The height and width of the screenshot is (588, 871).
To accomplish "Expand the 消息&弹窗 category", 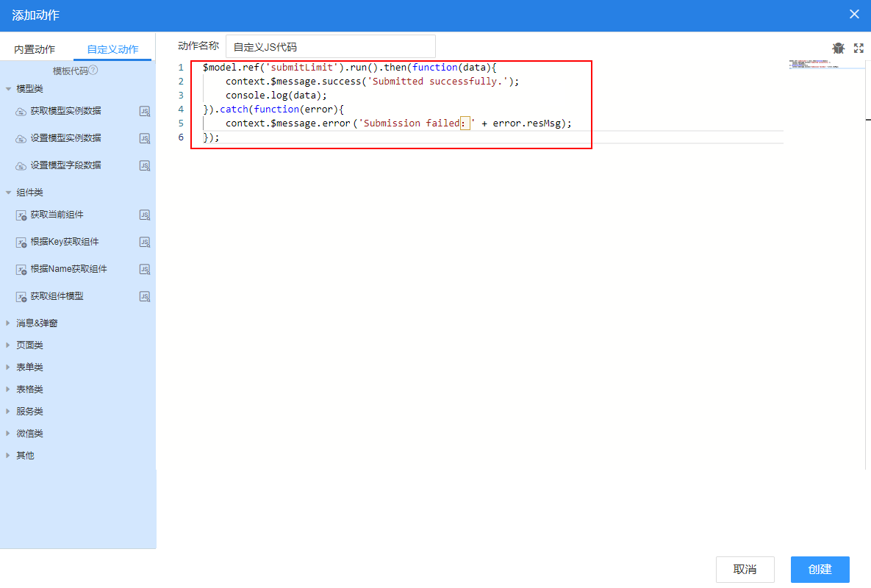I will (9, 323).
